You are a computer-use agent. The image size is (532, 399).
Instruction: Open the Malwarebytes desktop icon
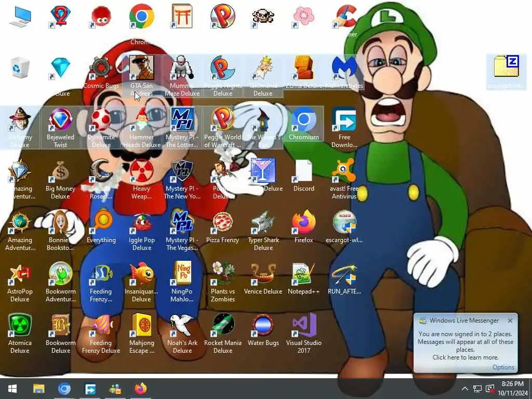(344, 68)
